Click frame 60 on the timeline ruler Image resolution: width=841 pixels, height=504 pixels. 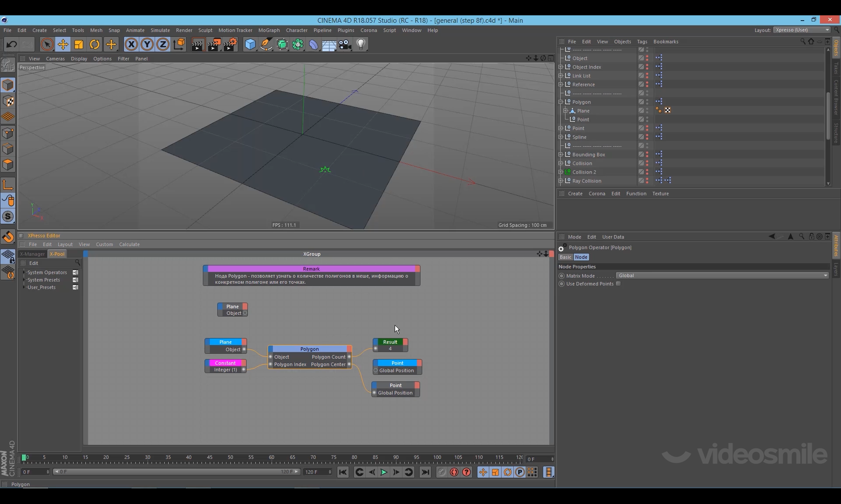coord(272,458)
